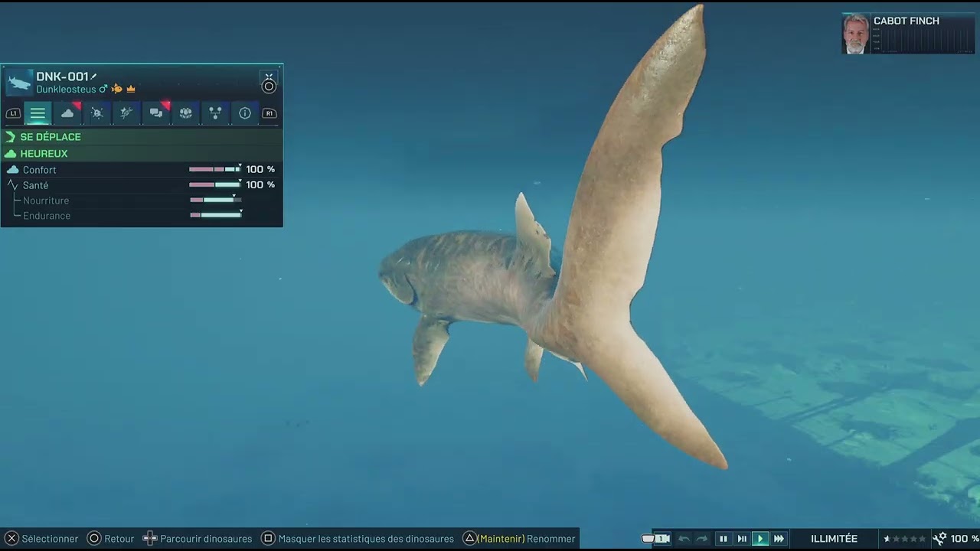Click the orange fish trait icon
Viewport: 980px width, 551px height.
116,90
